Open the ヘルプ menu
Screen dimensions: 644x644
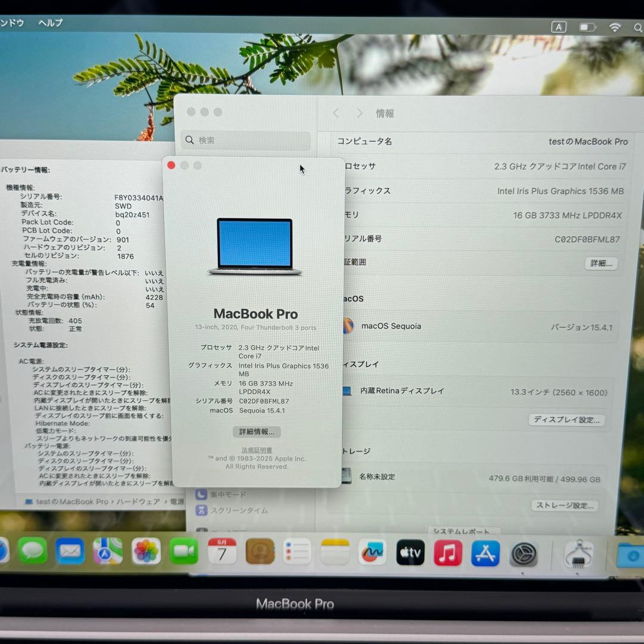49,23
